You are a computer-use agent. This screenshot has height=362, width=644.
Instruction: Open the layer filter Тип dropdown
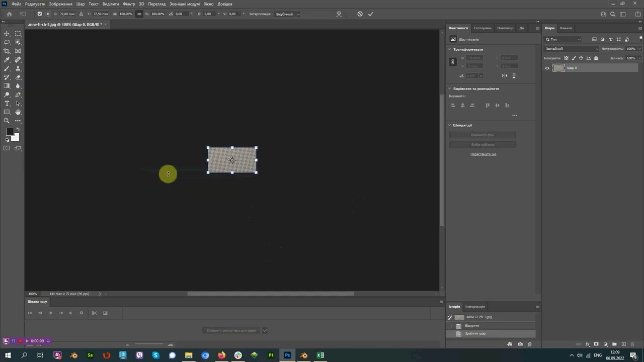click(563, 39)
